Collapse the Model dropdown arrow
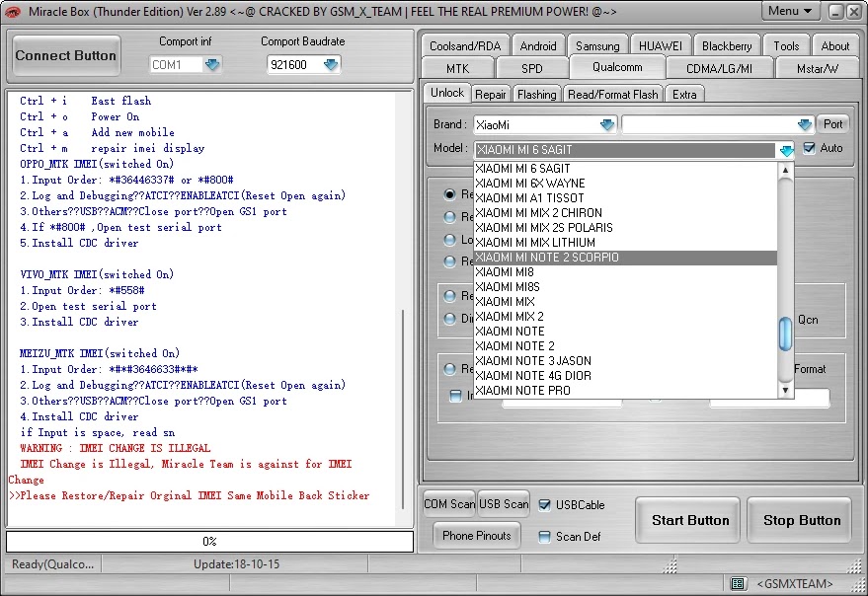The height and width of the screenshot is (596, 868). [x=786, y=150]
